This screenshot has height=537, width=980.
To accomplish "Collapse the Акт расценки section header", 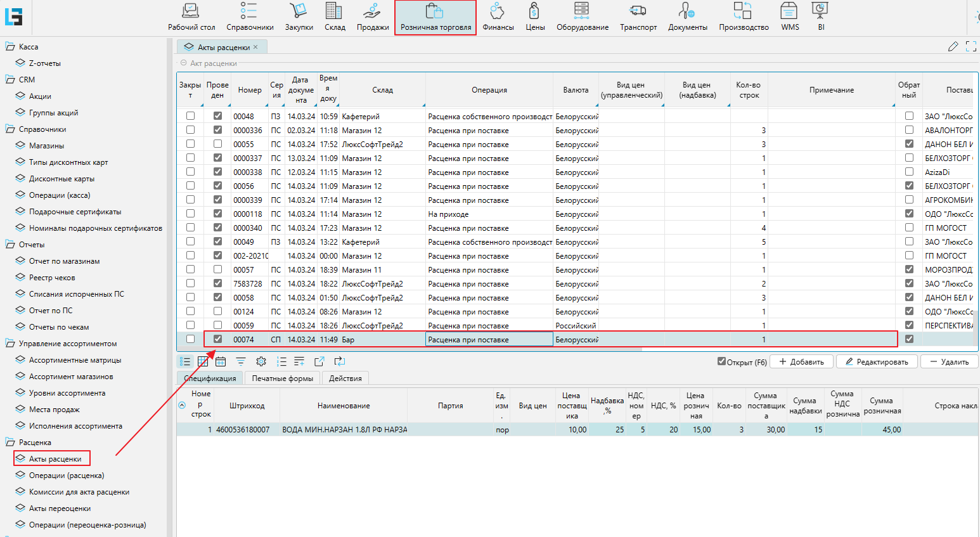I will pos(183,63).
